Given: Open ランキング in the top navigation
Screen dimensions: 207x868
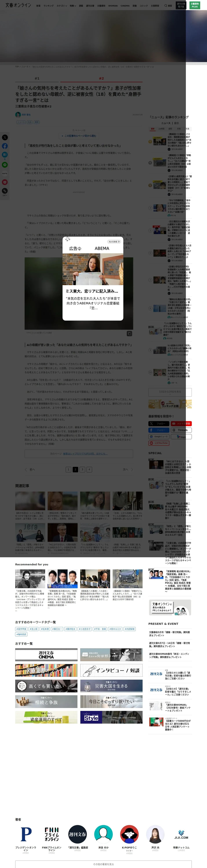Looking at the screenshot, I should 48,6.
